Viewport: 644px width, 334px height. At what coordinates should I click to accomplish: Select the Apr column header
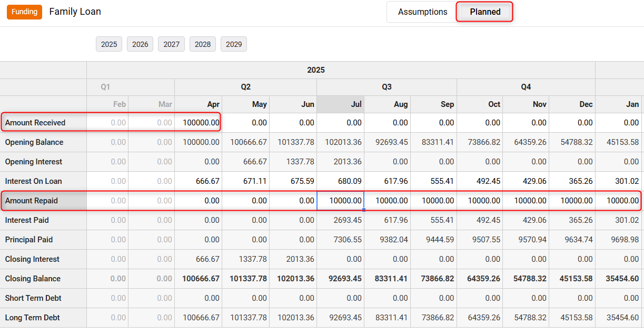pos(199,104)
